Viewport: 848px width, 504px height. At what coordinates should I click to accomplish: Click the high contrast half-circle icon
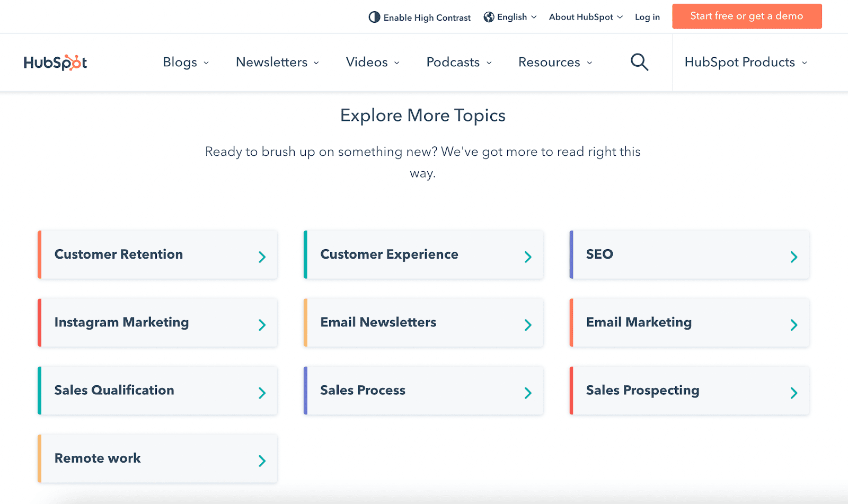click(374, 17)
